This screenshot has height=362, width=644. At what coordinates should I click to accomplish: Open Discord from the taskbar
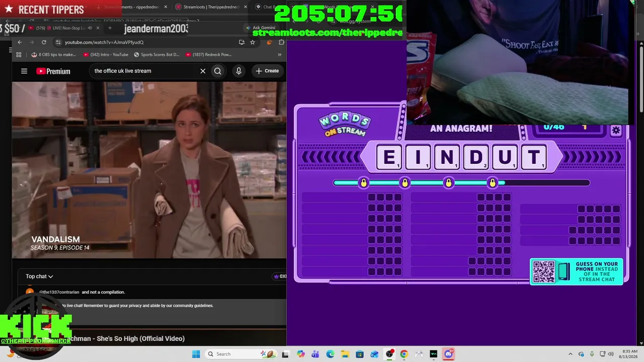pyautogui.click(x=448, y=354)
